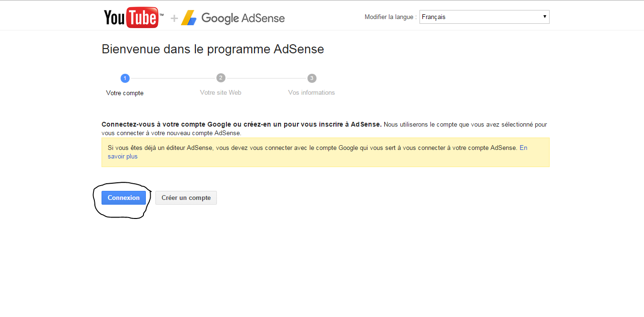The image size is (644, 317).
Task: Select step 2 circle Votre site Web
Action: (x=221, y=78)
